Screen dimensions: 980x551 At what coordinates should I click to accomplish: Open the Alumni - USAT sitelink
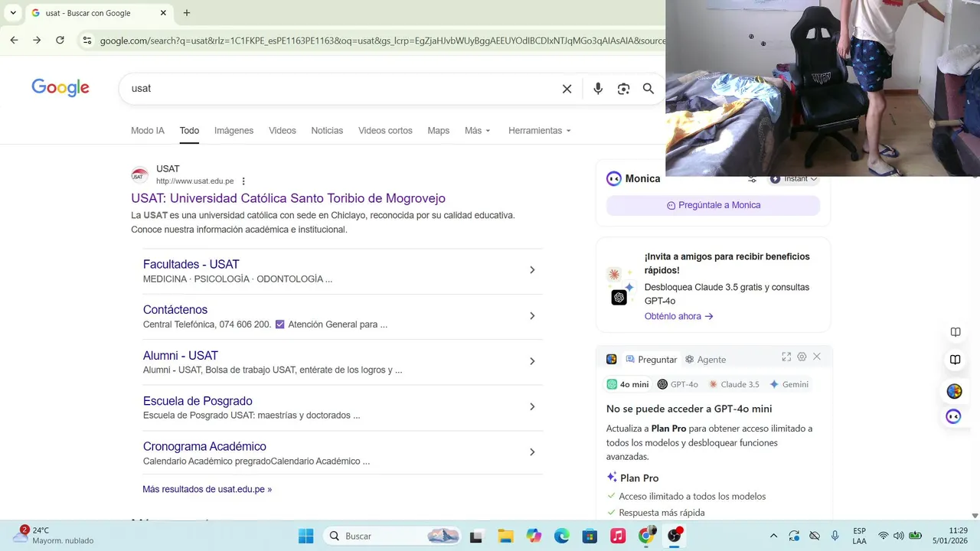181,356
